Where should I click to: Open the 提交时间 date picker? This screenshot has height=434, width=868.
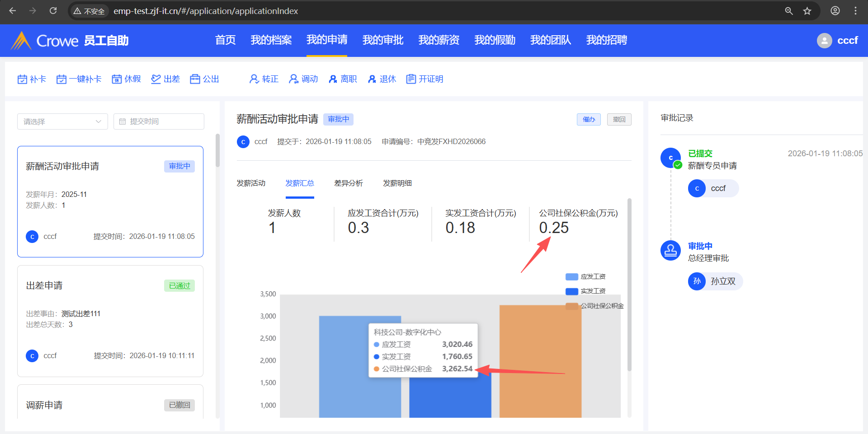[159, 121]
